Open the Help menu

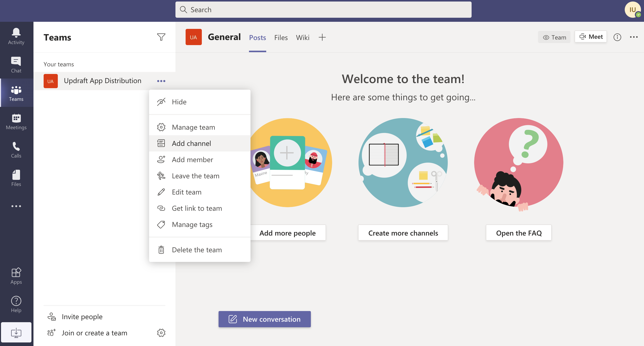(16, 304)
